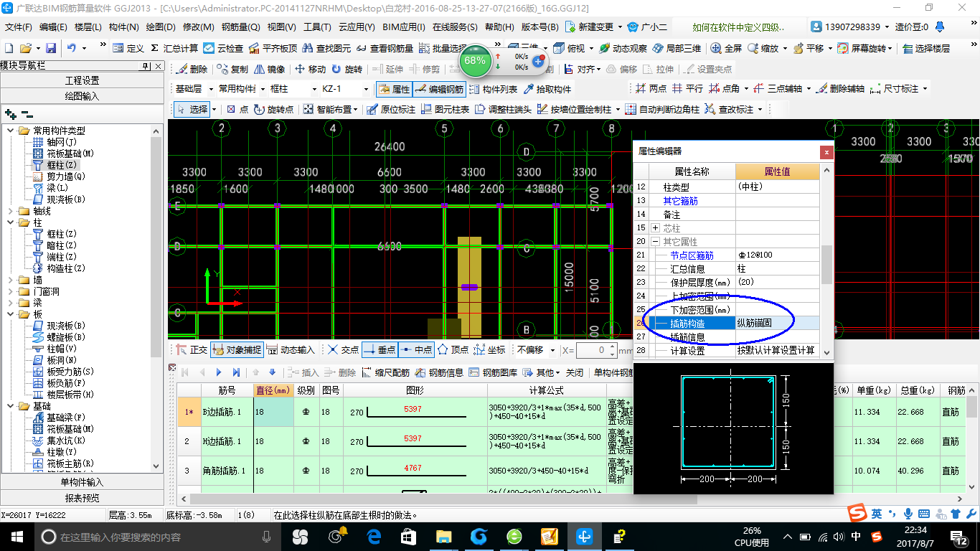Save the project with the disk icon

(51, 48)
